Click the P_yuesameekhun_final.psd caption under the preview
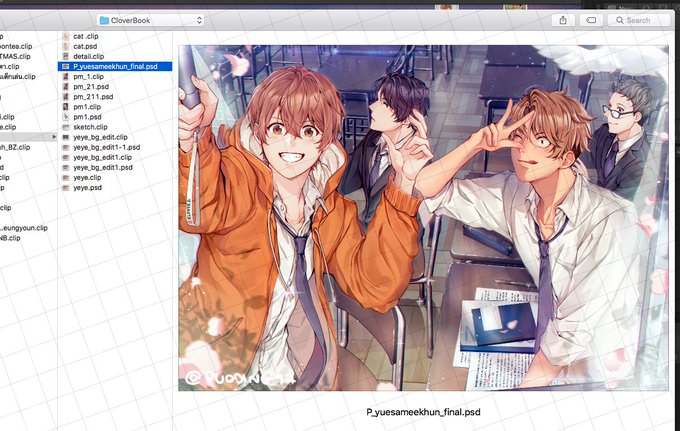This screenshot has height=431, width=680. [423, 412]
